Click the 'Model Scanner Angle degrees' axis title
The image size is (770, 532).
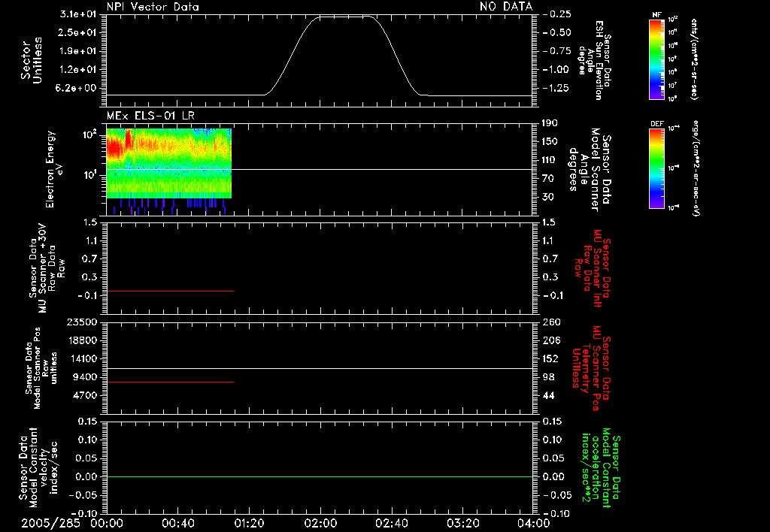(590, 170)
